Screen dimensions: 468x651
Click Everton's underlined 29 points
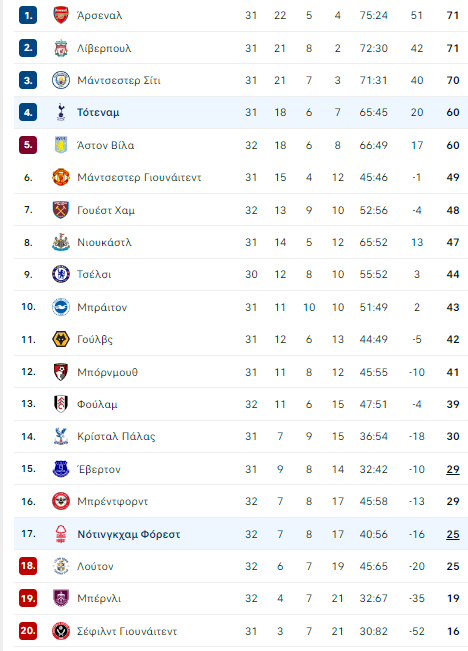pyautogui.click(x=453, y=470)
